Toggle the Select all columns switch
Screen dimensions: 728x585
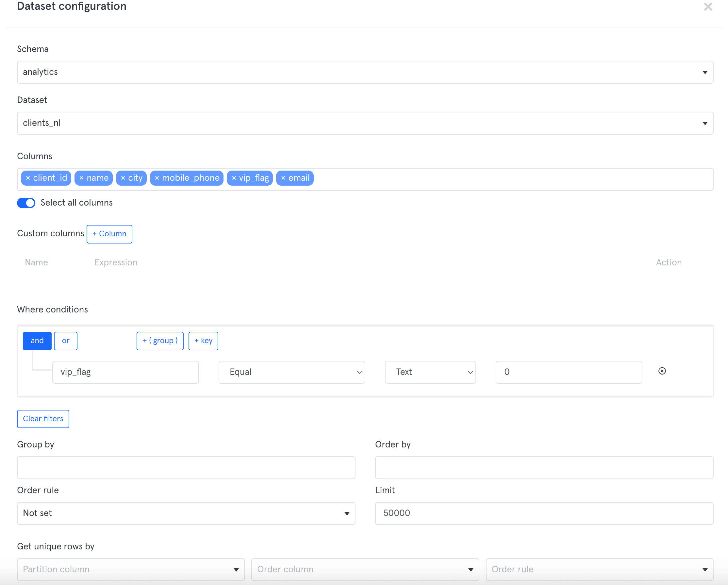26,203
